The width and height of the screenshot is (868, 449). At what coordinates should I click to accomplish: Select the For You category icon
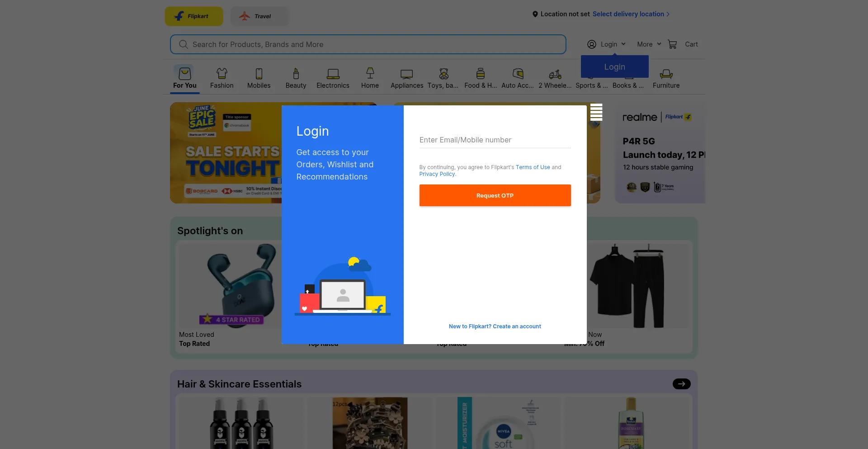click(185, 73)
